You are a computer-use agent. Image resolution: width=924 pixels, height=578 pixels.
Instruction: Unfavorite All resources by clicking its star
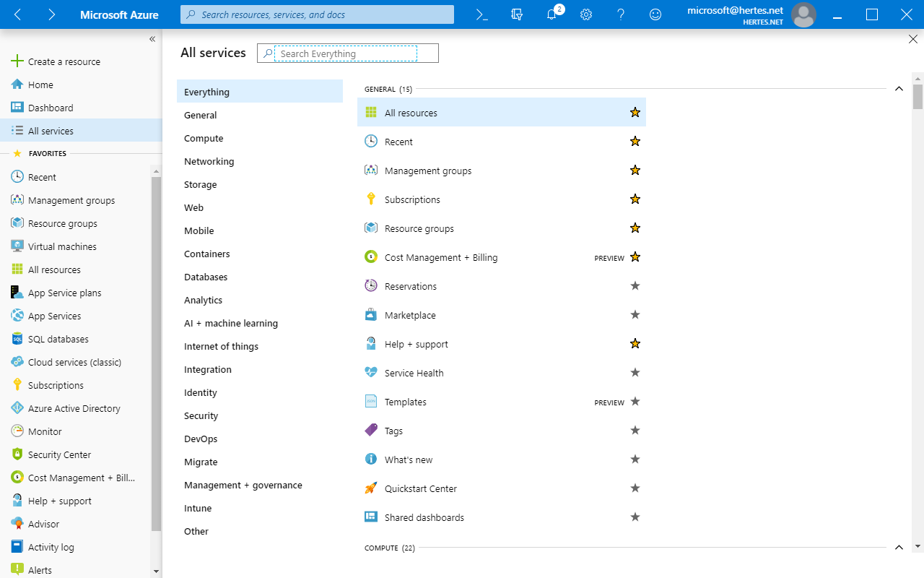635,112
